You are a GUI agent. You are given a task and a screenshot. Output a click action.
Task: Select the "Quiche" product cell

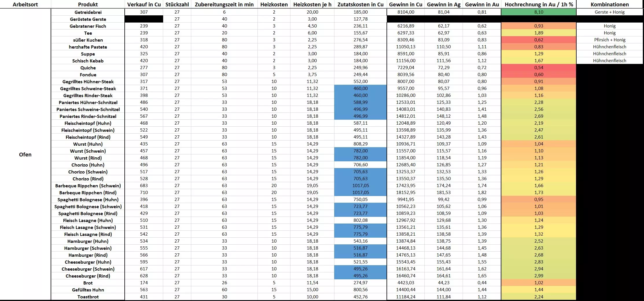point(88,68)
